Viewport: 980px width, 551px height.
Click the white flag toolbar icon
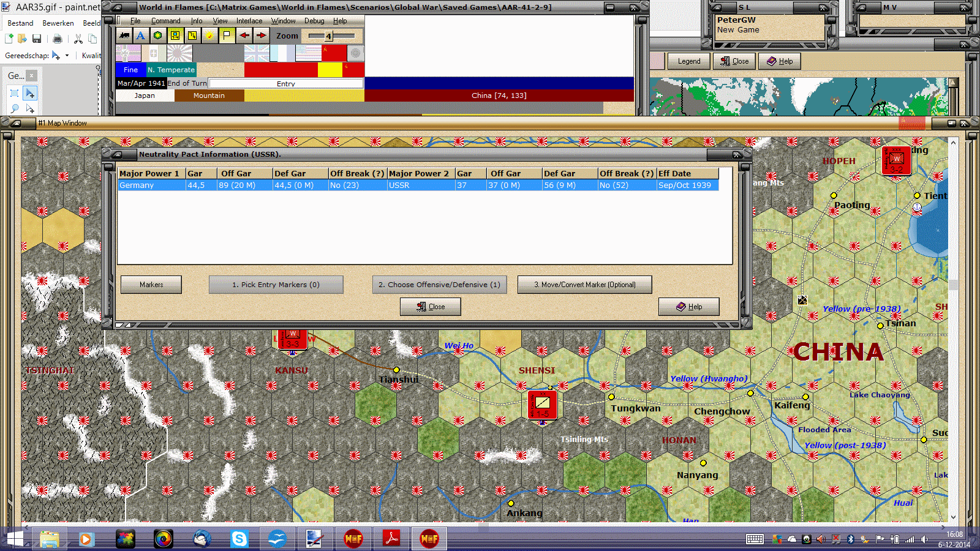pyautogui.click(x=227, y=36)
